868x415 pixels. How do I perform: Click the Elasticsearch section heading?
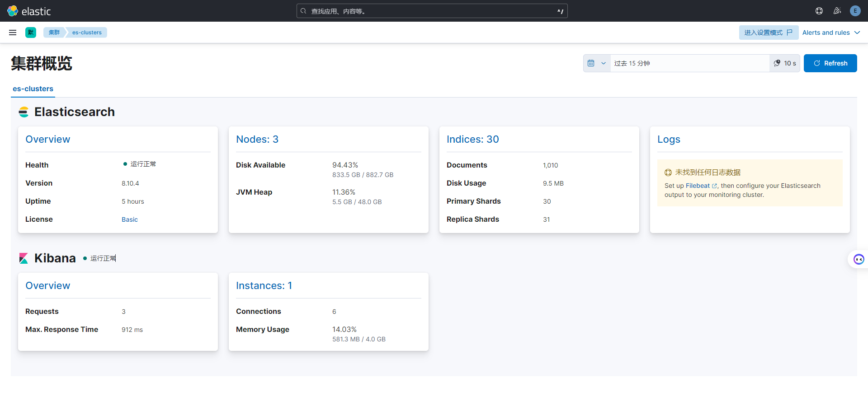click(x=75, y=112)
